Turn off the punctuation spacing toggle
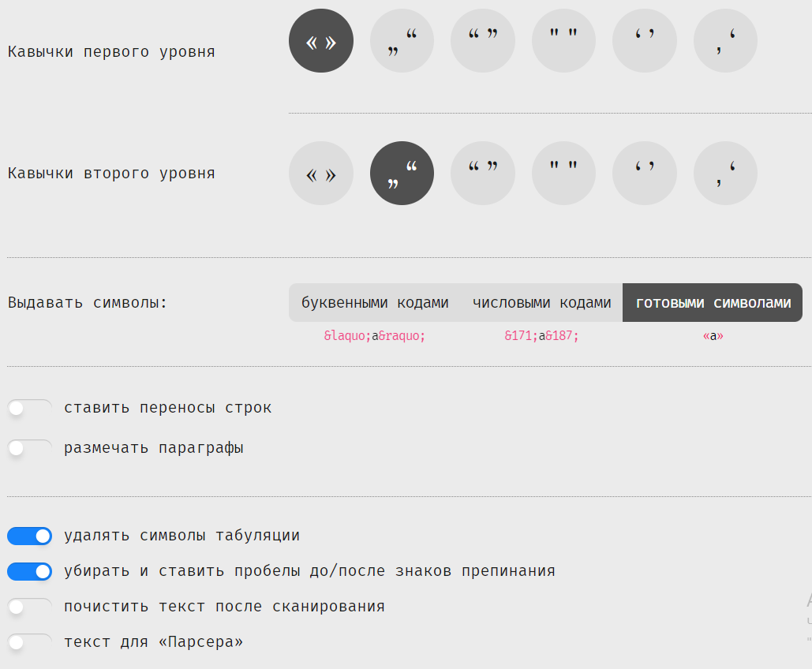This screenshot has width=812, height=669. [29, 571]
